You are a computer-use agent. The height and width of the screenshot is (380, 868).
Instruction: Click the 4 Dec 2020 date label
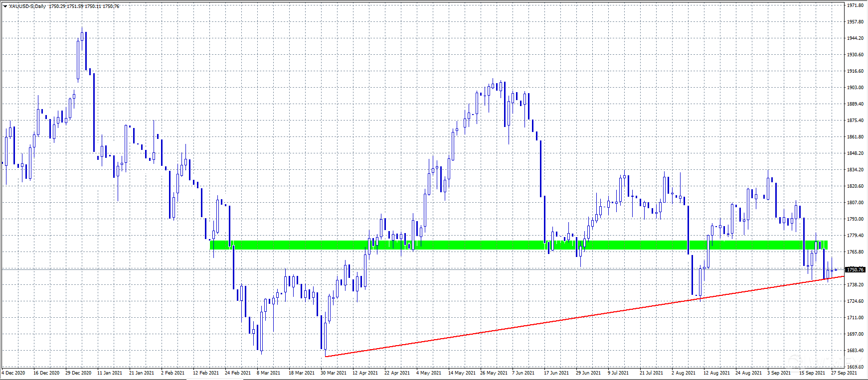(14, 373)
